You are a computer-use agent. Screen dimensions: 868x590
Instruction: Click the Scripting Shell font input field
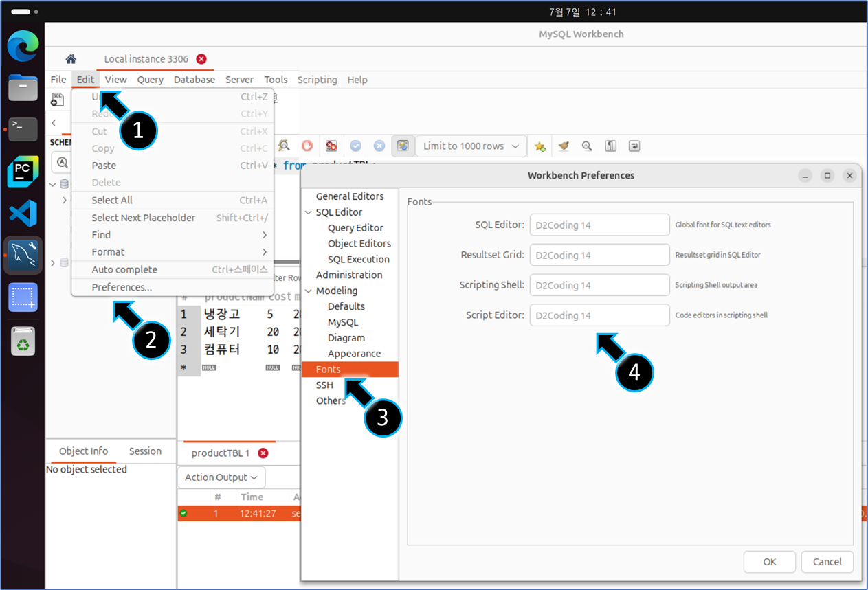click(x=599, y=285)
